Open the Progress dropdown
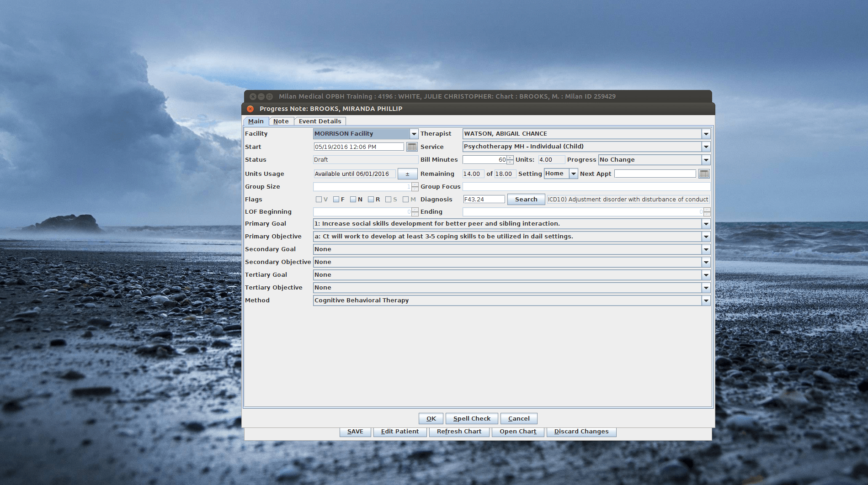868x485 pixels. pos(706,160)
